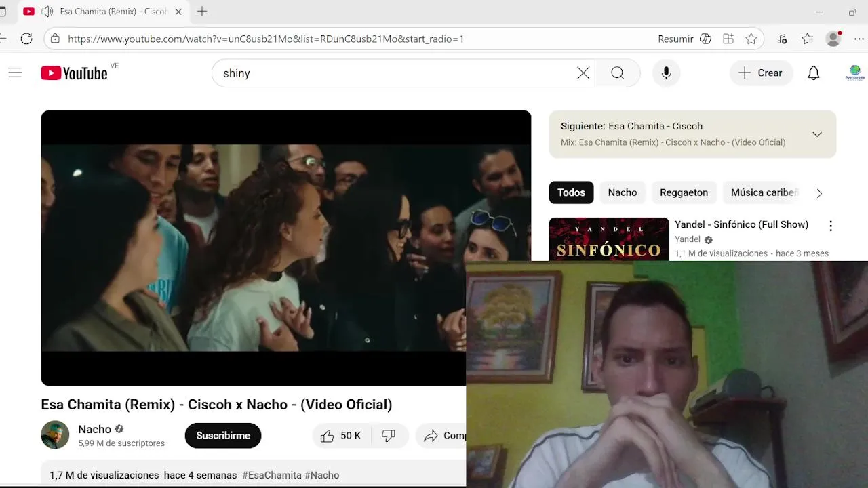Open the media control icon in toolbar
The image size is (868, 488).
coord(782,39)
